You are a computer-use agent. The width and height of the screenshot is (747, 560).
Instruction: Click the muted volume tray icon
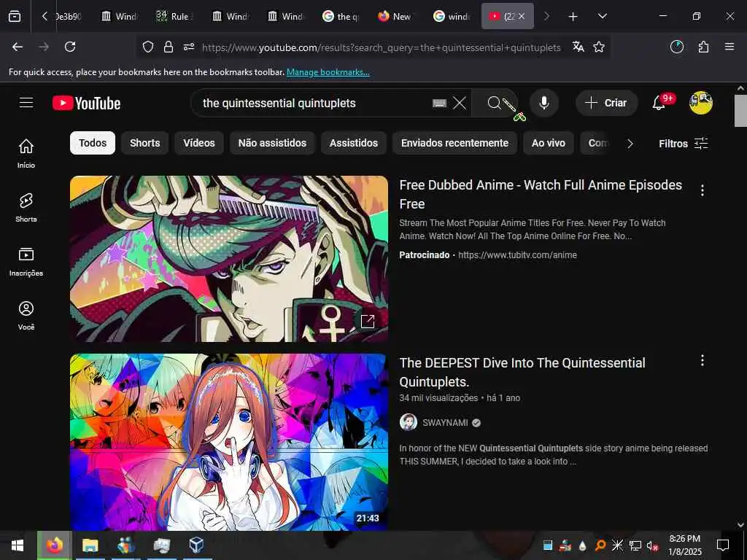pos(652,545)
